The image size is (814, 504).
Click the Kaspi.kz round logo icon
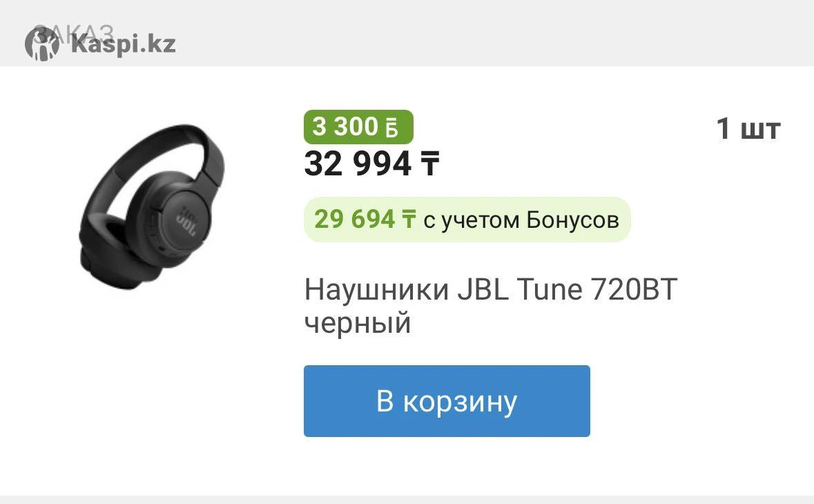42,44
